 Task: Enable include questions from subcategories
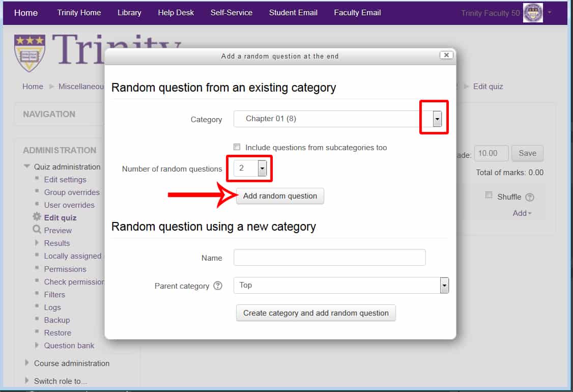point(237,147)
